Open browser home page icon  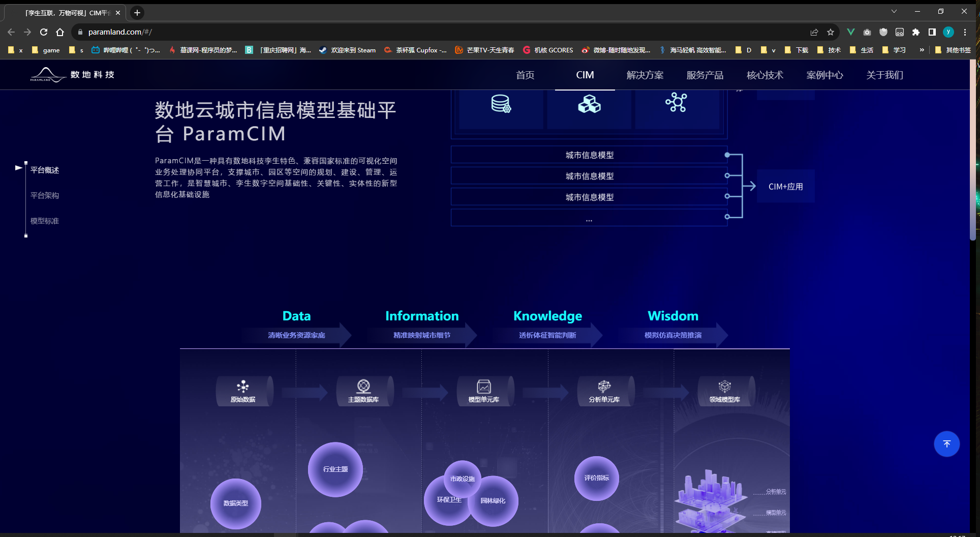click(x=60, y=32)
